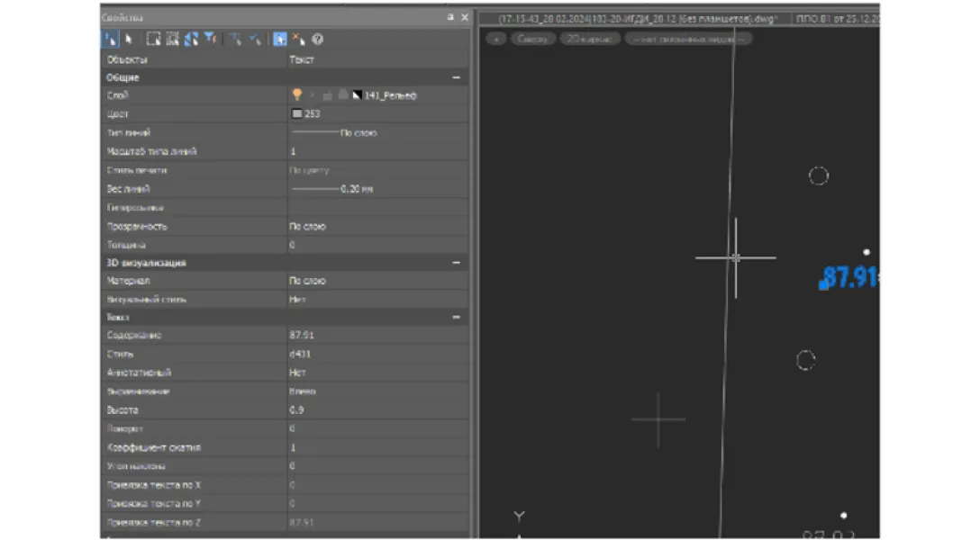Collapse the Текст properties section

click(456, 318)
